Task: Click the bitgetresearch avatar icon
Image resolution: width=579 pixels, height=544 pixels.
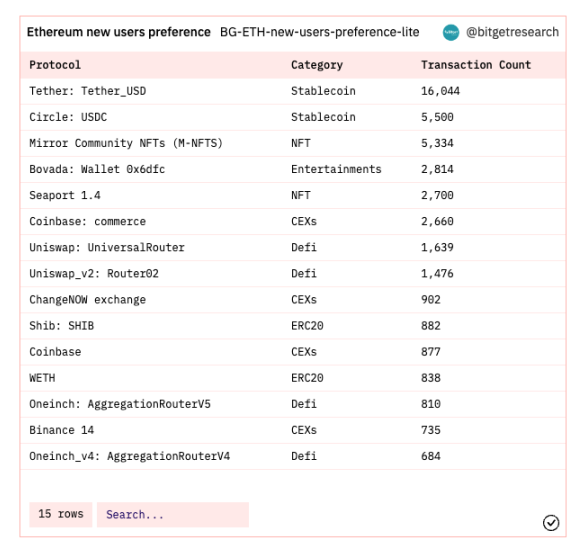Action: point(450,32)
